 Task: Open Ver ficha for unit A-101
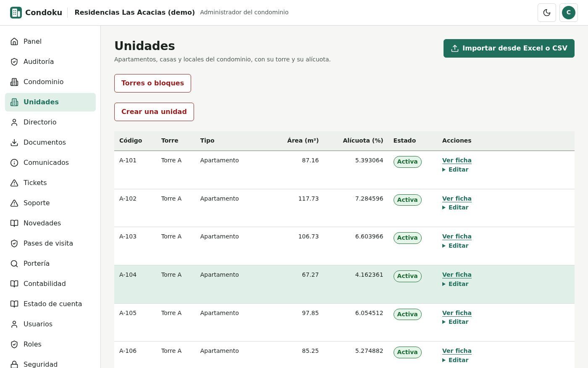tap(457, 160)
